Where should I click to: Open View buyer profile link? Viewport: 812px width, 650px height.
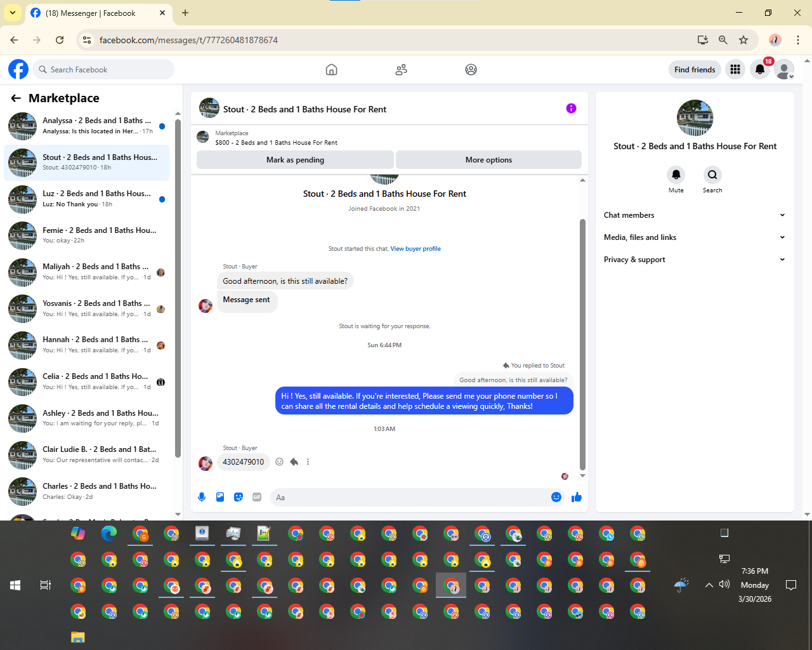[416, 249]
